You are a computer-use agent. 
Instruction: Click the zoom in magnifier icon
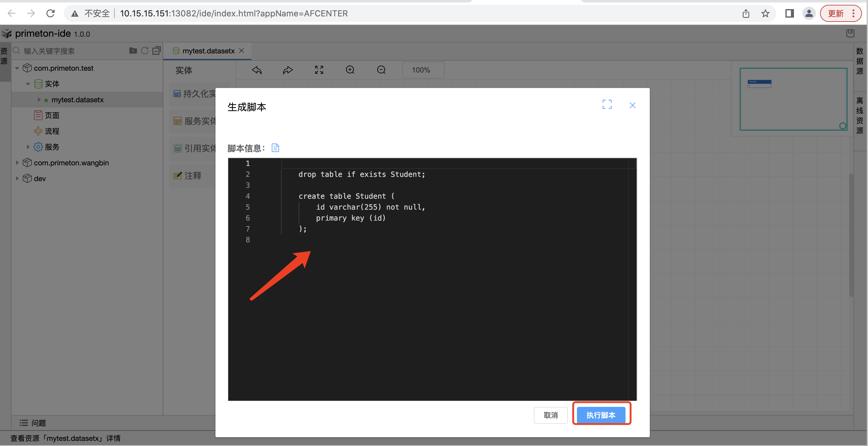tap(350, 70)
